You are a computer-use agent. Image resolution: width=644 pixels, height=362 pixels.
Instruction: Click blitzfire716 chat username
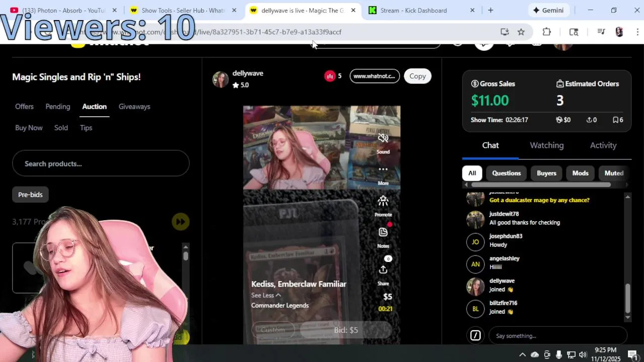pyautogui.click(x=503, y=303)
